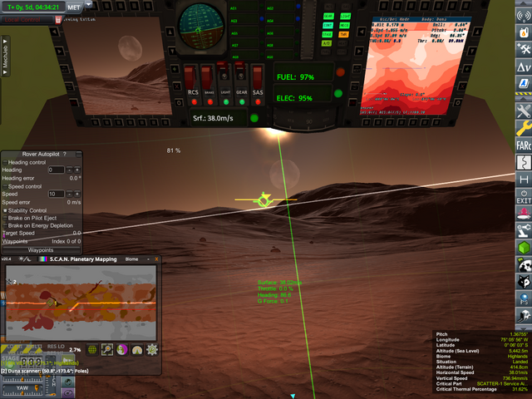The width and height of the screenshot is (532, 399).
Task: Click the SCAN globe map icon
Action: click(93, 350)
